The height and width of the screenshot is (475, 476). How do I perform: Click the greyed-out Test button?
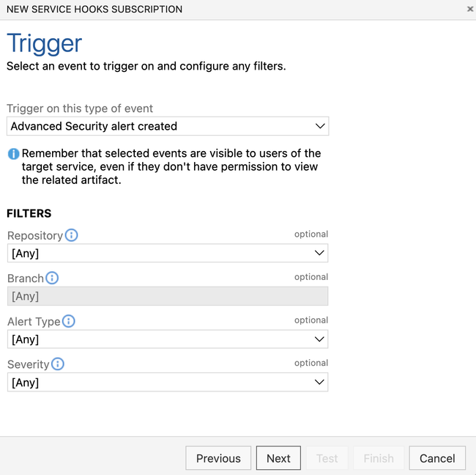327,458
